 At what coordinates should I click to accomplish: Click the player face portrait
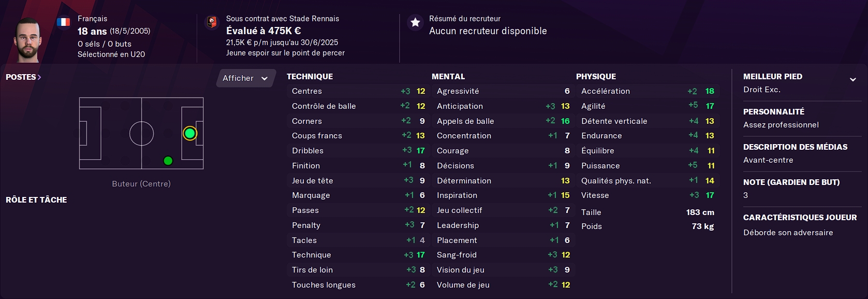tap(27, 40)
